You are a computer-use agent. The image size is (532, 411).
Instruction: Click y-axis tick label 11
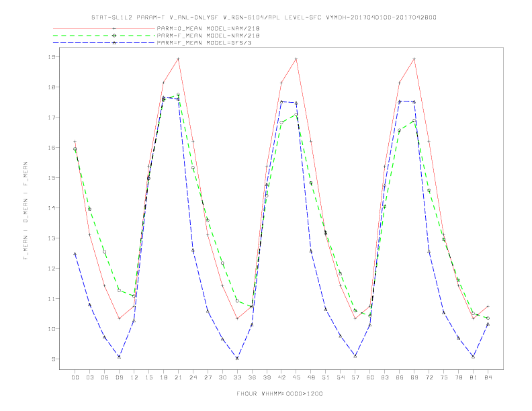(51, 299)
